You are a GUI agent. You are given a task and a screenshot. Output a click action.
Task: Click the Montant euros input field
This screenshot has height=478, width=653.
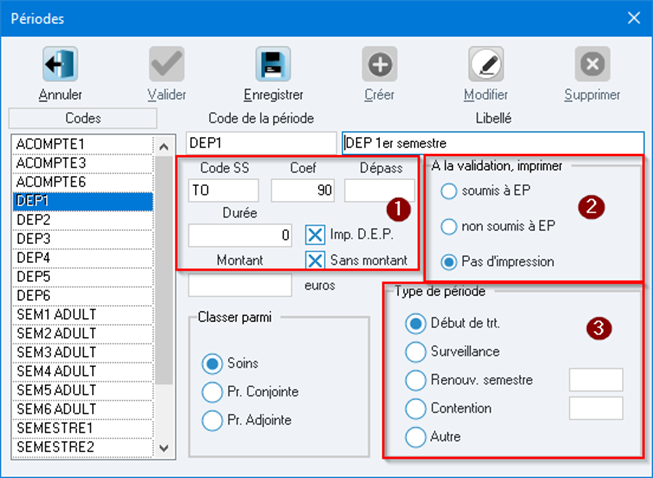tap(240, 286)
